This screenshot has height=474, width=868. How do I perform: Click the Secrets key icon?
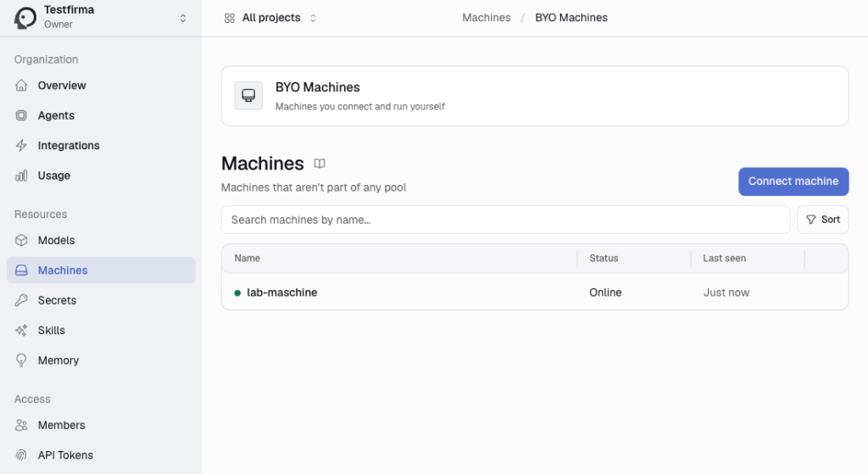(21, 300)
